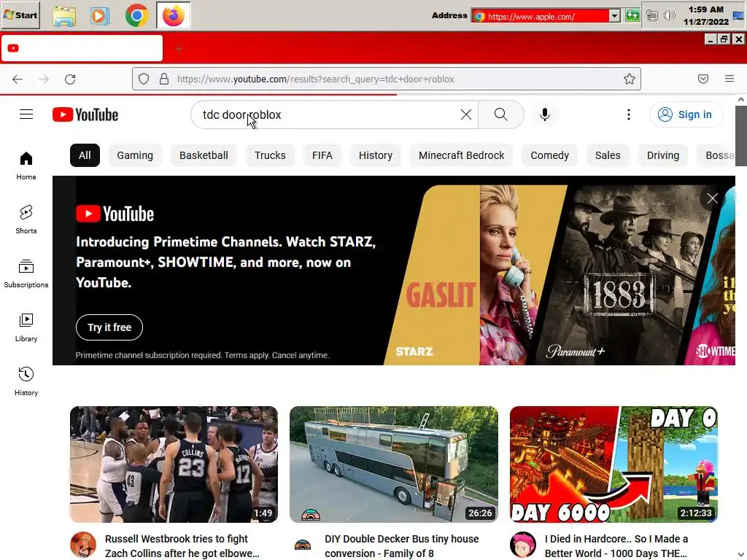Click the scrollbar down arrow
Screen dimensions: 747x560
click(x=741, y=555)
